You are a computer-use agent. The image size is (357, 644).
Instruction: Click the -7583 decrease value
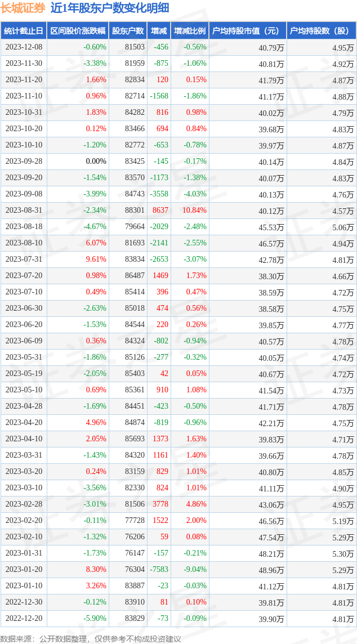tap(159, 570)
